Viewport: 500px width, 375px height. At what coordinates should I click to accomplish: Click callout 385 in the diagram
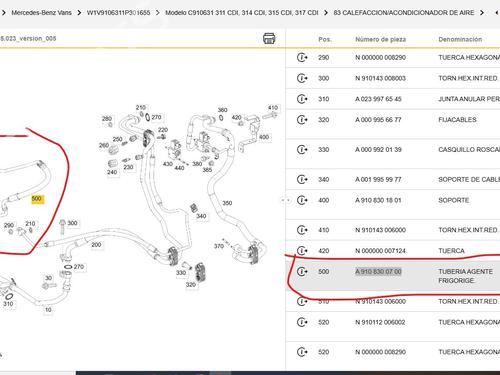tap(207, 170)
